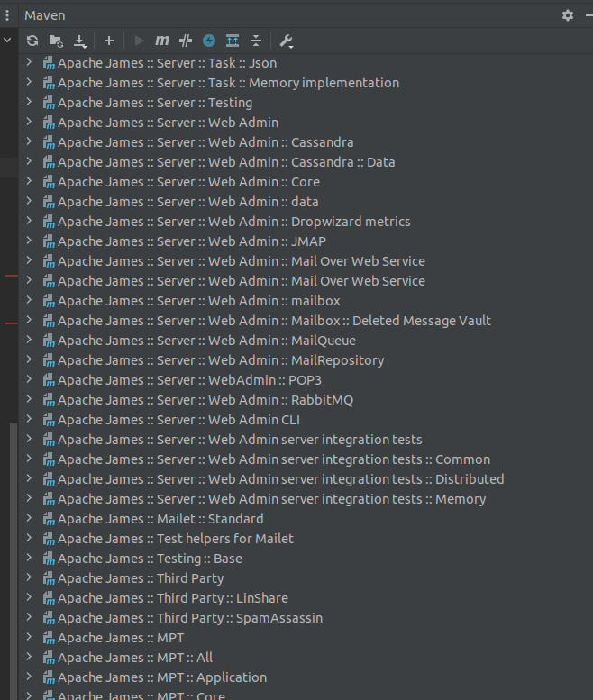Image resolution: width=593 pixels, height=700 pixels.
Task: Select Web Admin :: data row
Action: (x=306, y=202)
